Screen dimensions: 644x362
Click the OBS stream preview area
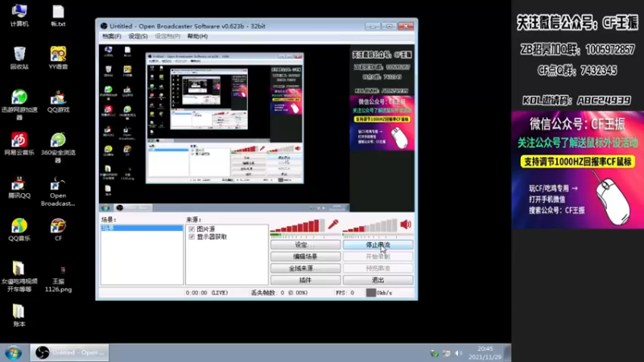(257, 128)
